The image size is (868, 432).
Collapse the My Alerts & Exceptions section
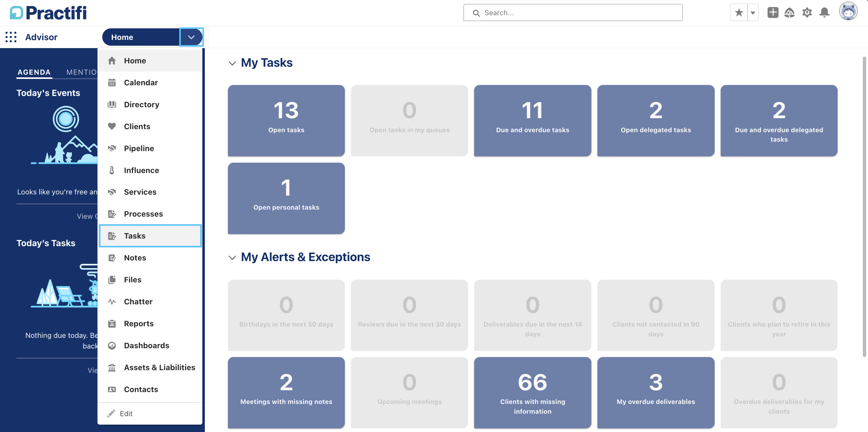pos(232,258)
